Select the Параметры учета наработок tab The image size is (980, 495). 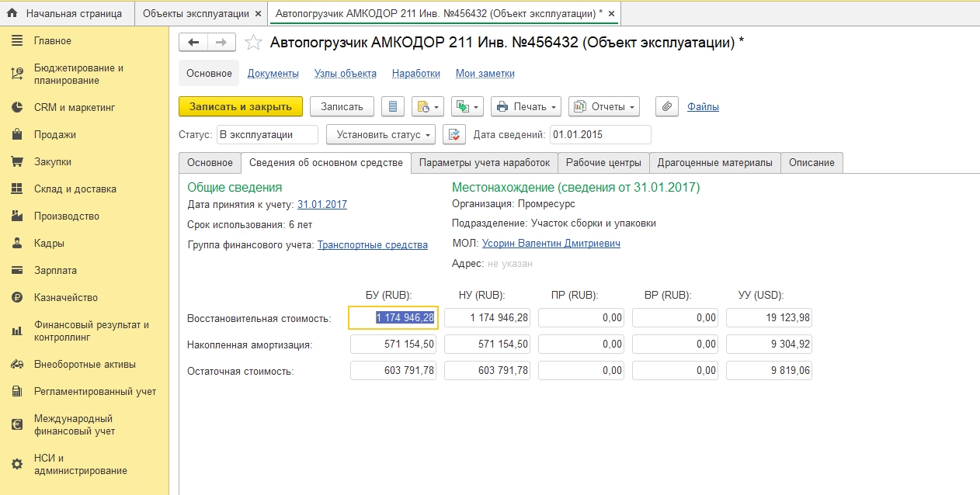484,162
